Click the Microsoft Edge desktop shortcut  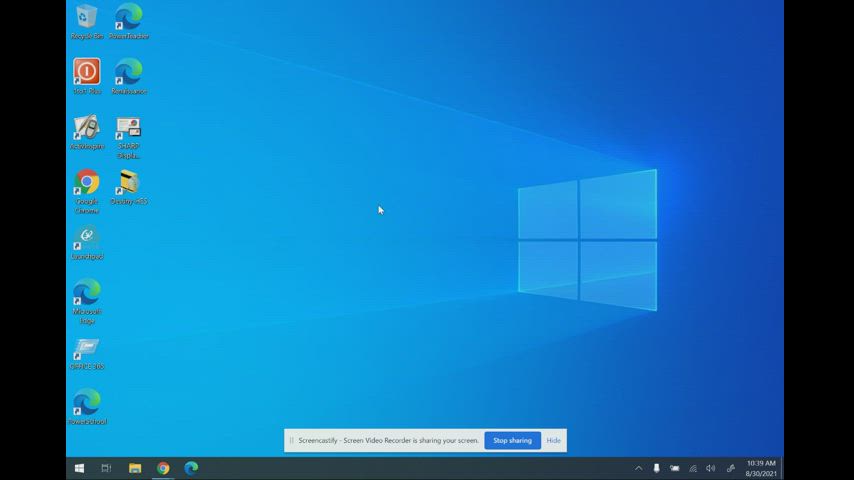tap(87, 301)
